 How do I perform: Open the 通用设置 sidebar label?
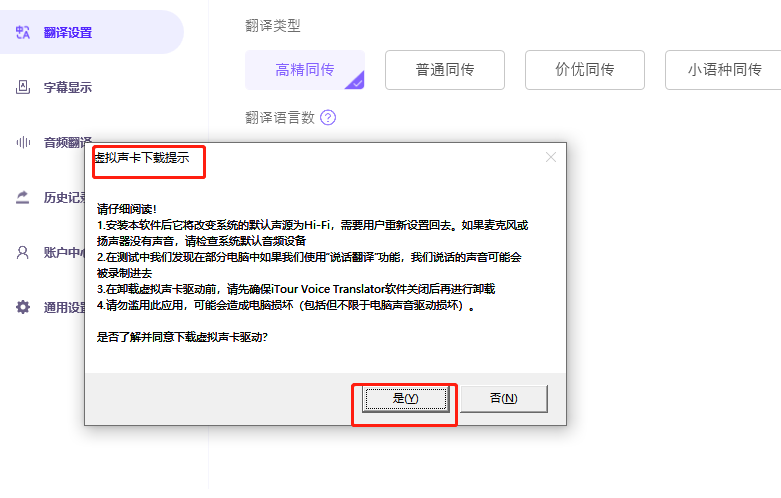[64, 307]
